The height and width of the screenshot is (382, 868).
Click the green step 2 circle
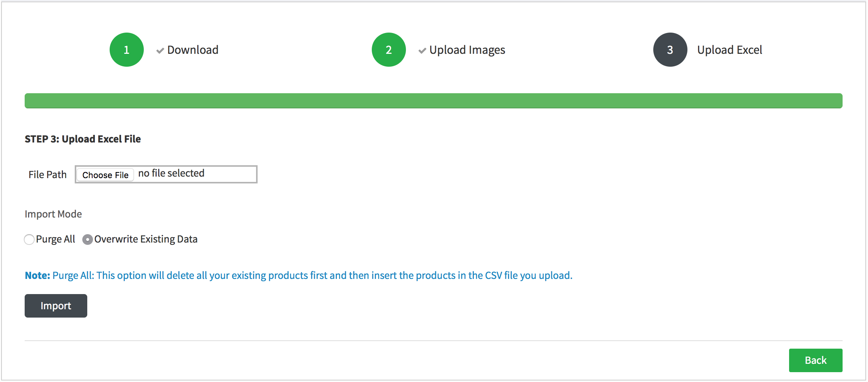pyautogui.click(x=389, y=50)
